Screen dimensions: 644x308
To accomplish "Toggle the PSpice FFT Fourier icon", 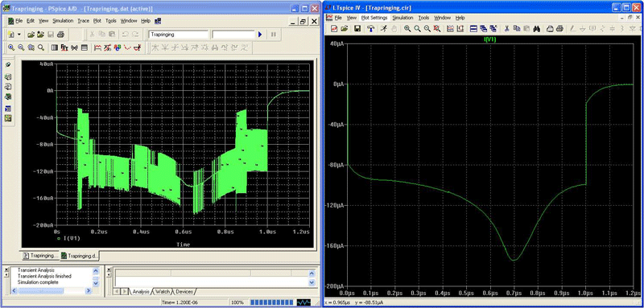I will [x=64, y=47].
